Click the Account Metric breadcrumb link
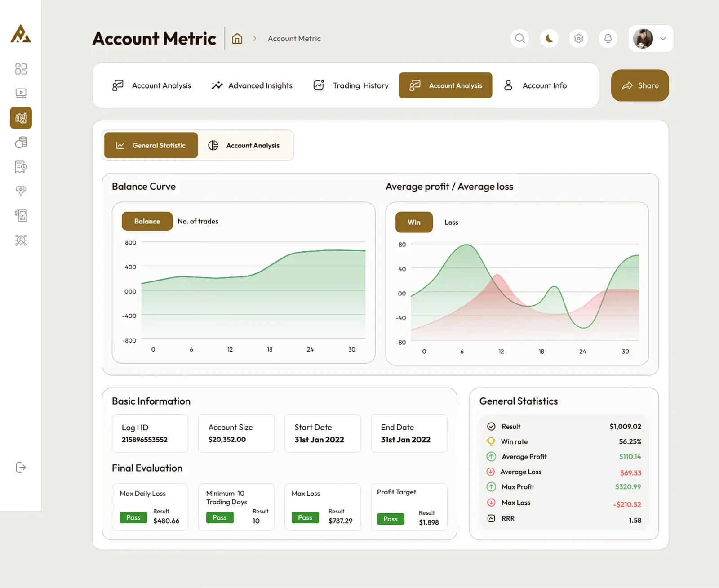Image resolution: width=719 pixels, height=588 pixels. pyautogui.click(x=294, y=39)
